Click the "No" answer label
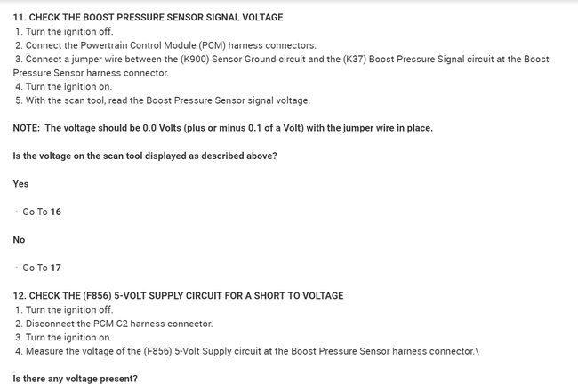578x392 pixels. click(19, 240)
